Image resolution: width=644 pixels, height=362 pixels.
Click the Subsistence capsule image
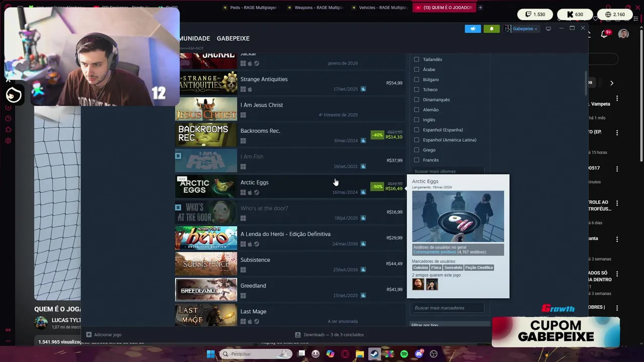click(206, 264)
